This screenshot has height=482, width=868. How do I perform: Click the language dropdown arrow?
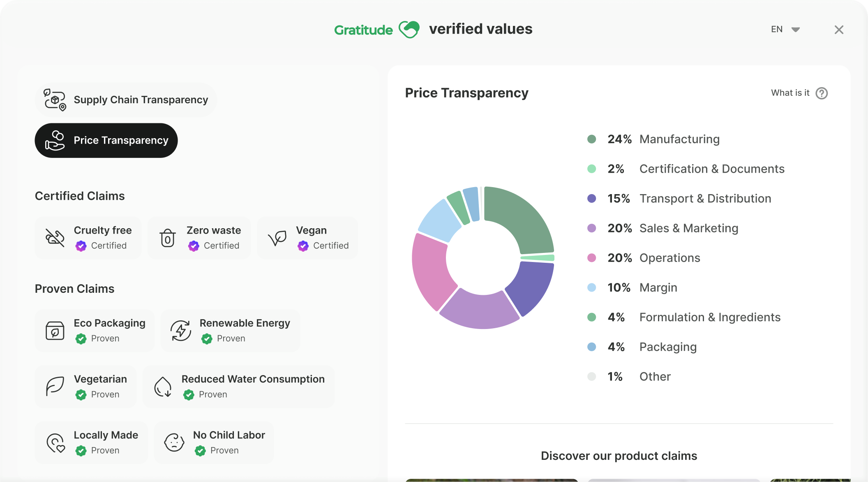(x=796, y=30)
